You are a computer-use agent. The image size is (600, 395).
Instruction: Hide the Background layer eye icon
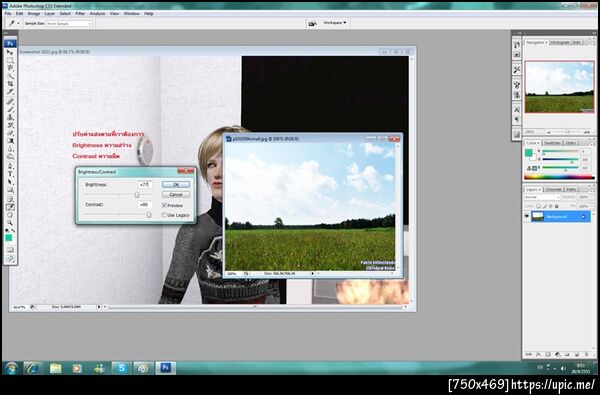tap(527, 216)
